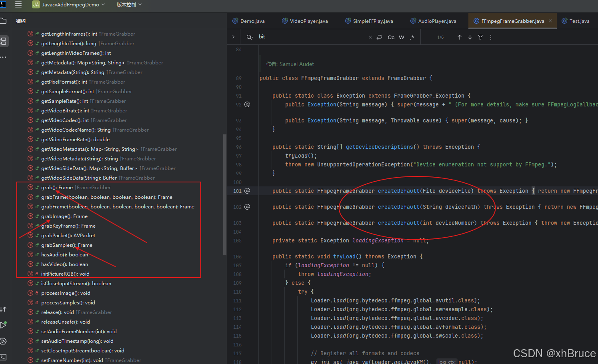The image size is (598, 364).
Task: Toggle Match Case (Cc) search option
Action: pyautogui.click(x=391, y=37)
